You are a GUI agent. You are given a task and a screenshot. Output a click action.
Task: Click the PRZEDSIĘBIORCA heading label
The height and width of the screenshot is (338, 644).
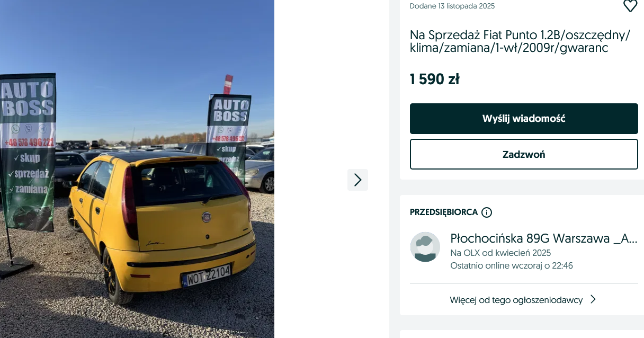(444, 212)
